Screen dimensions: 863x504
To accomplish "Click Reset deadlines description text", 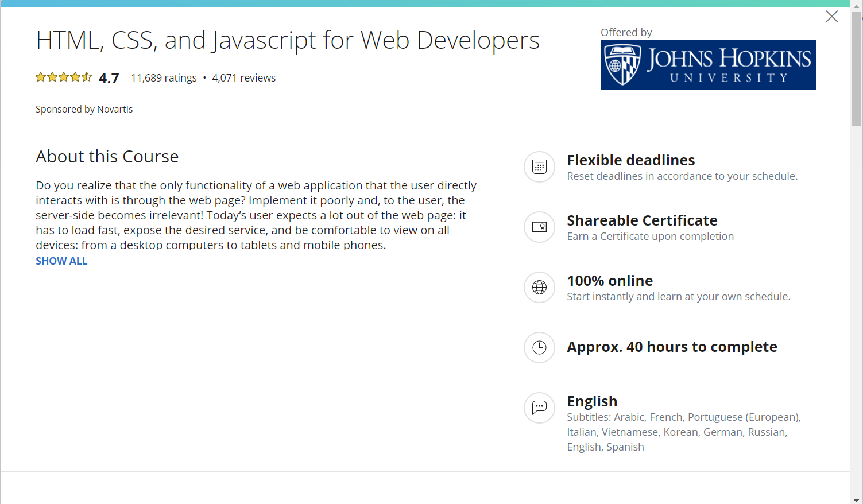I will pos(682,176).
